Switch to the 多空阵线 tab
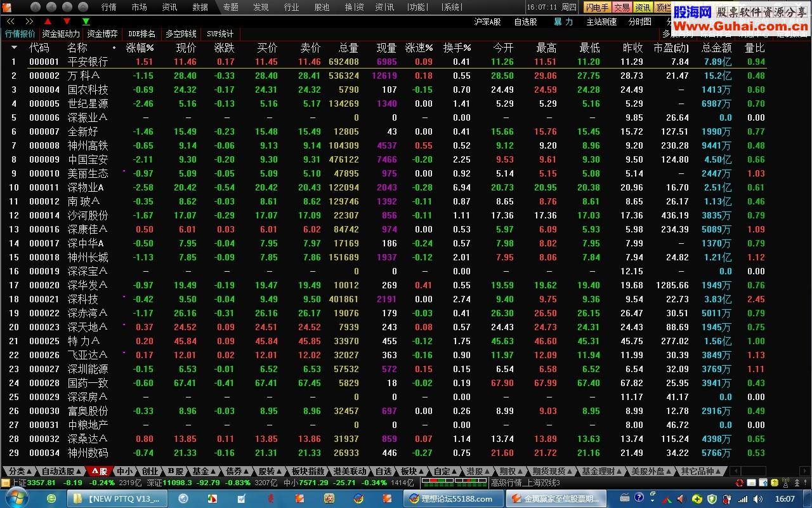The width and height of the screenshot is (812, 508). pos(181,34)
